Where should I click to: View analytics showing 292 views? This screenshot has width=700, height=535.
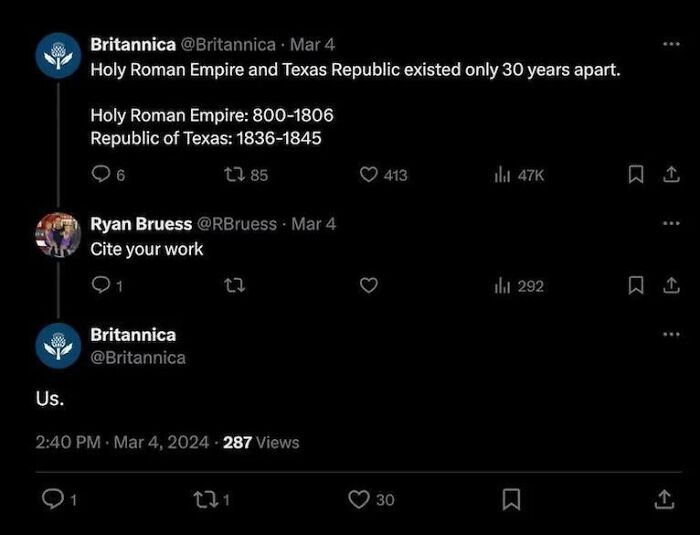(x=502, y=286)
